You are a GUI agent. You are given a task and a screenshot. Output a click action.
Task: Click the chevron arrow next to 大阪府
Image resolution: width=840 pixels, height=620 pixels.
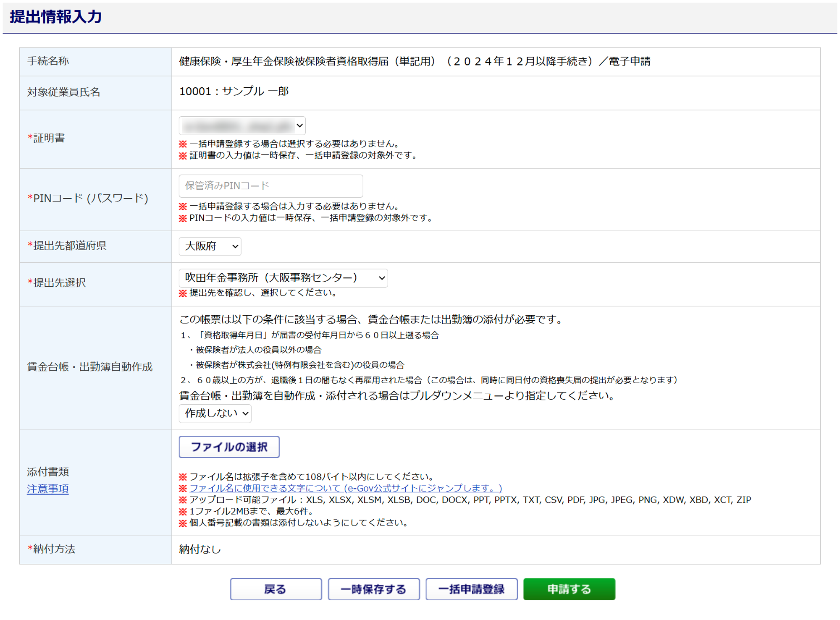[235, 246]
